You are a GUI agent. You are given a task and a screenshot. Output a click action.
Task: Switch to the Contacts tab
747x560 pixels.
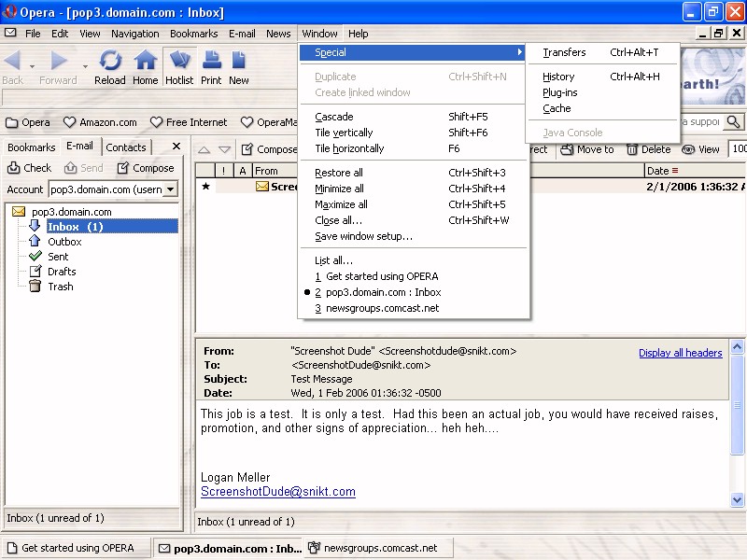126,147
